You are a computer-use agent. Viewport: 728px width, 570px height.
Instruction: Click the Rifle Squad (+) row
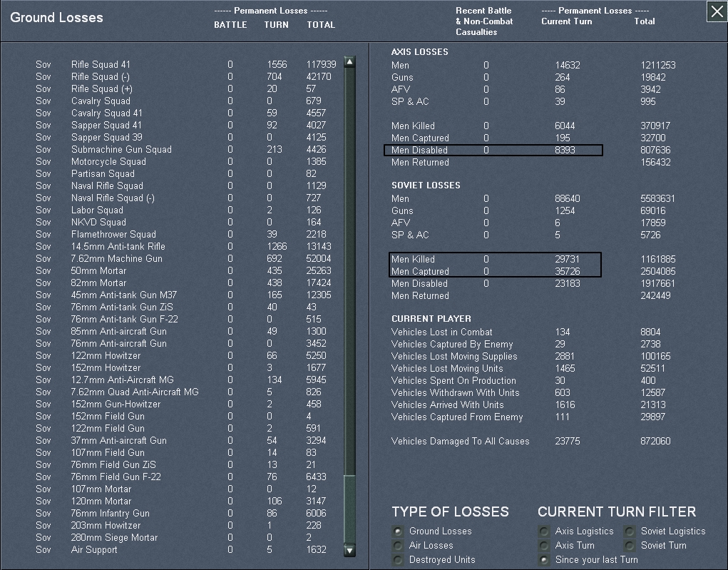pos(185,88)
